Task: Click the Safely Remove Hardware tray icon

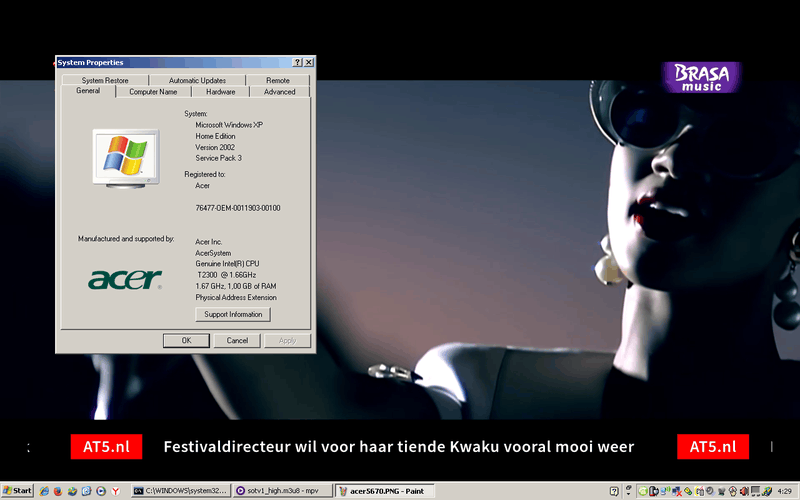Action: coord(688,491)
